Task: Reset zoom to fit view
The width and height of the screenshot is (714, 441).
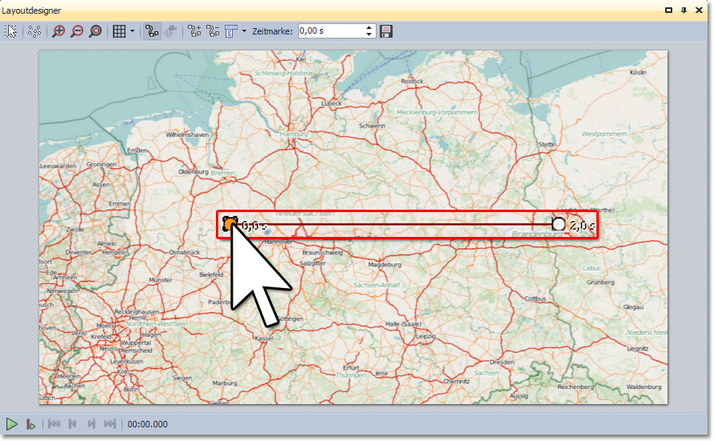Action: click(x=96, y=31)
